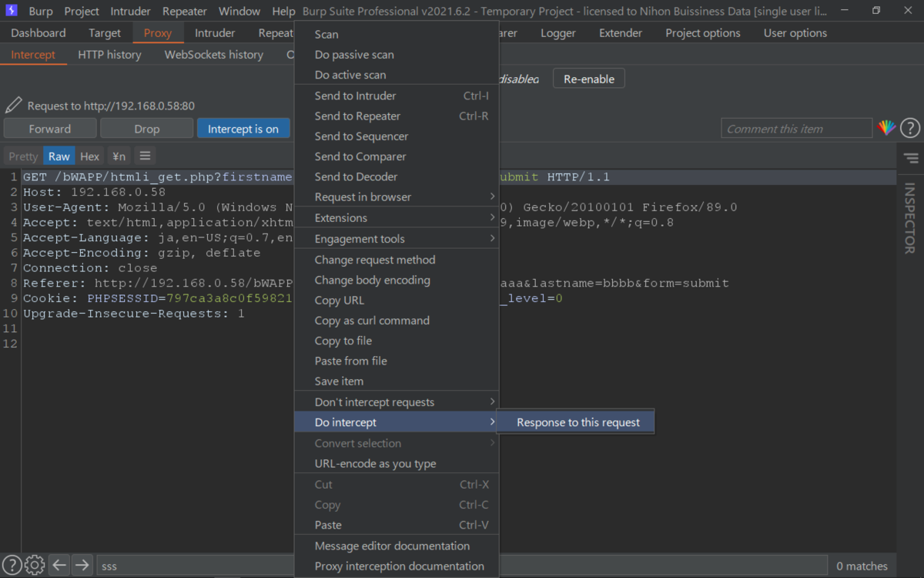
Task: Open Message editor documentation
Action: click(397, 546)
